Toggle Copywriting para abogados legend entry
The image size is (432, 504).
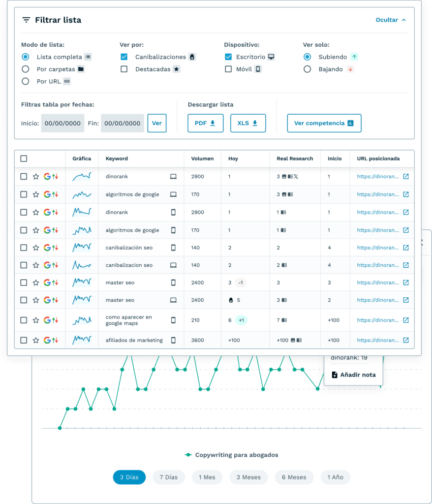(x=232, y=455)
